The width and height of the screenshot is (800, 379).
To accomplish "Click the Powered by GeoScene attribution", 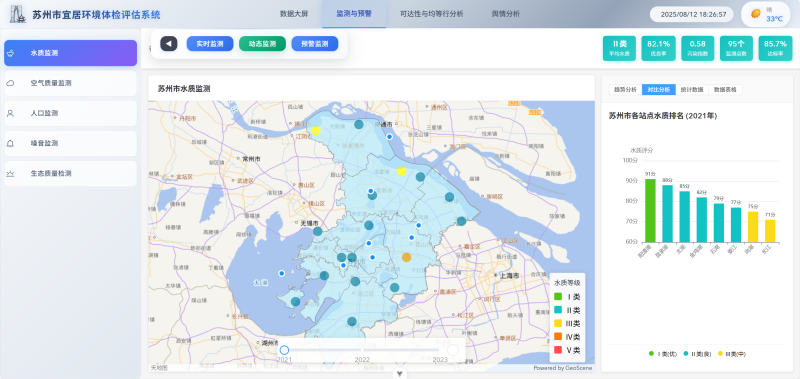I will [563, 368].
